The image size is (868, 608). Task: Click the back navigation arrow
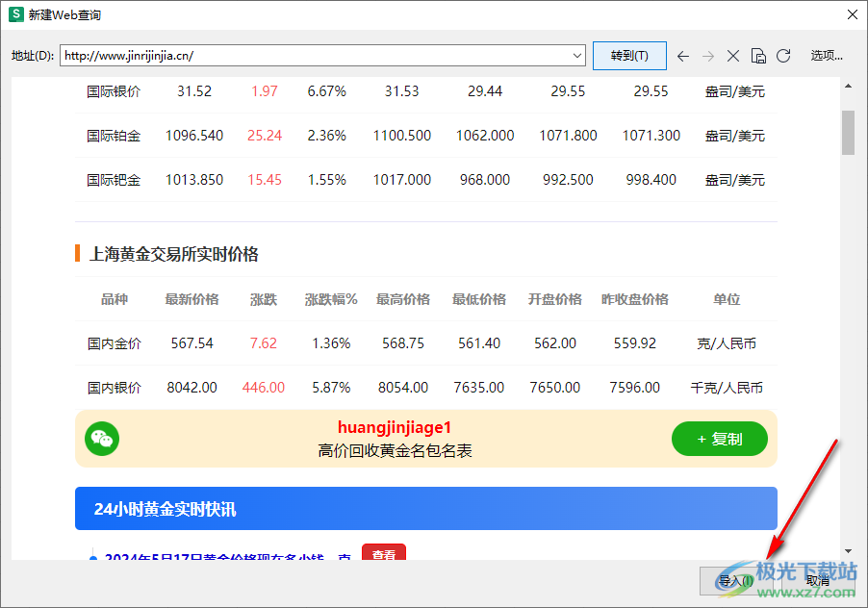(683, 56)
